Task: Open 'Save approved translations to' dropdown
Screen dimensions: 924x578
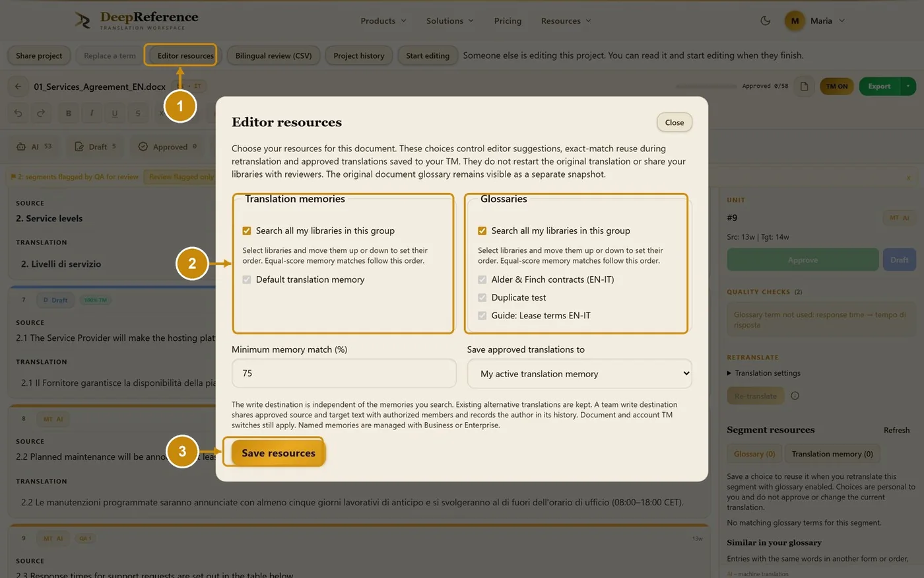Action: coord(579,374)
